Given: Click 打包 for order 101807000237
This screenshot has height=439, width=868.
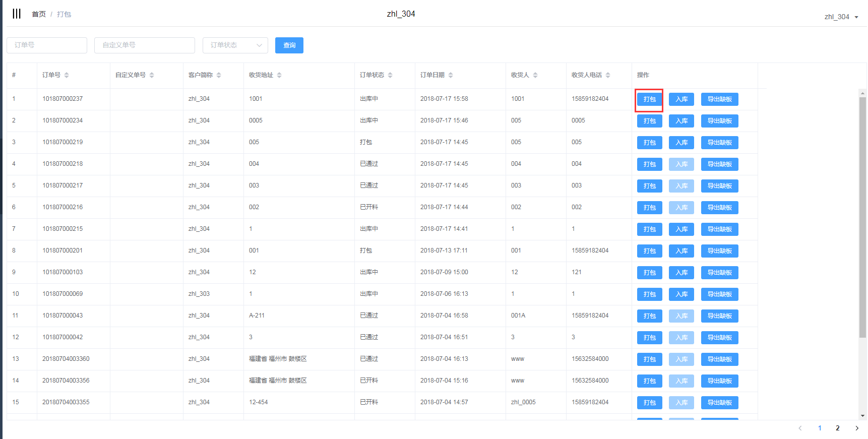Looking at the screenshot, I should (x=649, y=99).
